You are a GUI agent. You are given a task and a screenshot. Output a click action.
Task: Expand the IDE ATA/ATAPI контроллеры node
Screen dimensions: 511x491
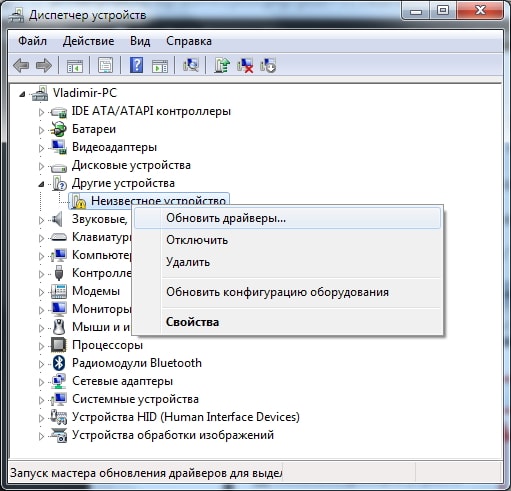(41, 112)
